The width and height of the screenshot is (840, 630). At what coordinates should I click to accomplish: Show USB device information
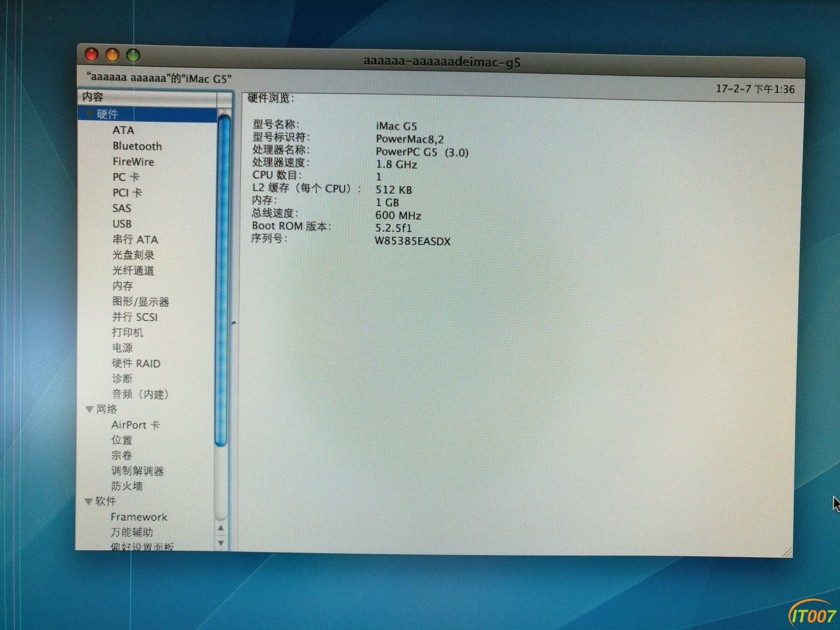(122, 224)
